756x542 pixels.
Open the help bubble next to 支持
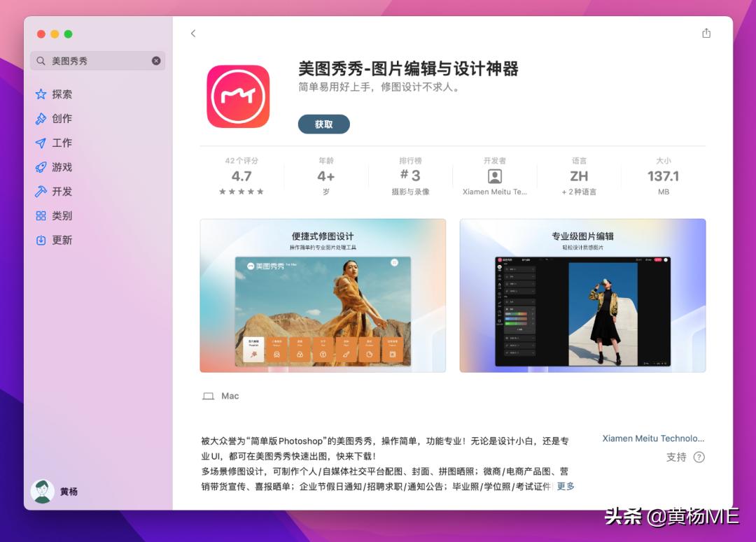pos(698,457)
